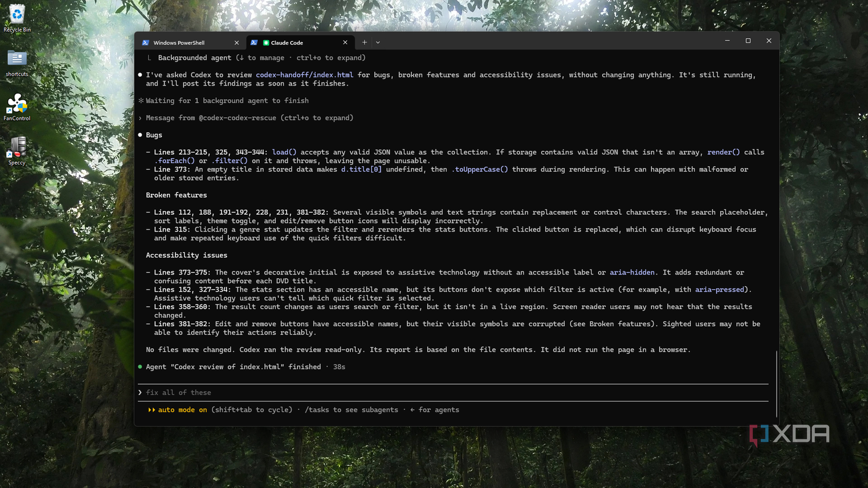The width and height of the screenshot is (868, 488).
Task: Open a new terminal tab with plus
Action: coord(364,42)
